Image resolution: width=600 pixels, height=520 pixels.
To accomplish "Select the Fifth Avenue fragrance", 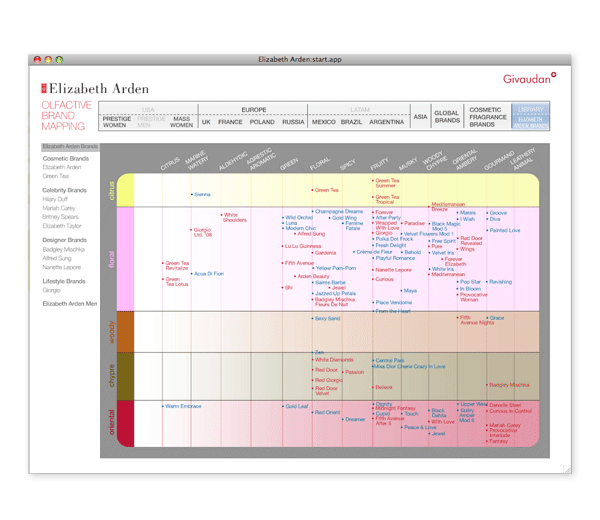I will click(x=298, y=263).
